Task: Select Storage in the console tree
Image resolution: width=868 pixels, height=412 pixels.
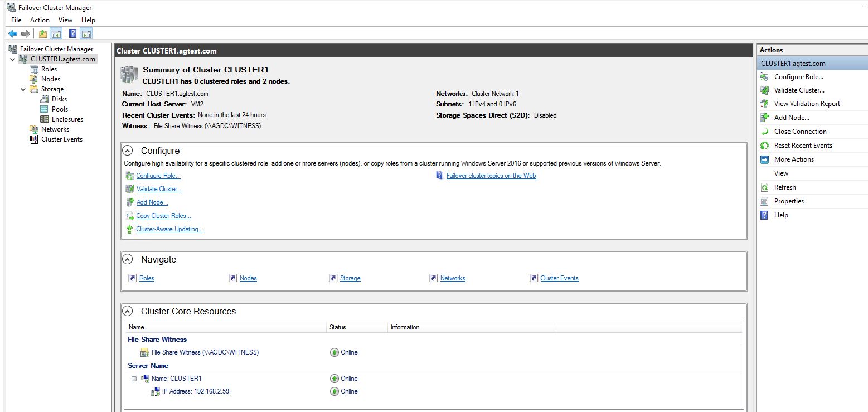Action: (52, 89)
